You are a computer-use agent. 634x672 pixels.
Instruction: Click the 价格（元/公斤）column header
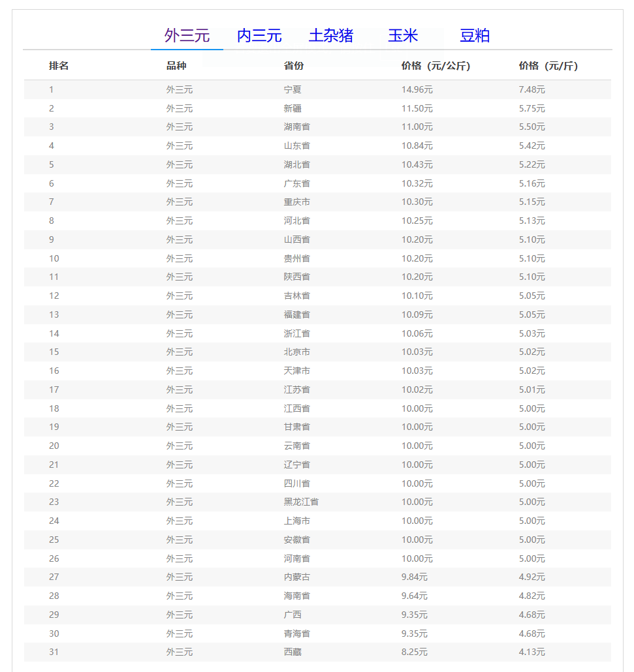(436, 66)
